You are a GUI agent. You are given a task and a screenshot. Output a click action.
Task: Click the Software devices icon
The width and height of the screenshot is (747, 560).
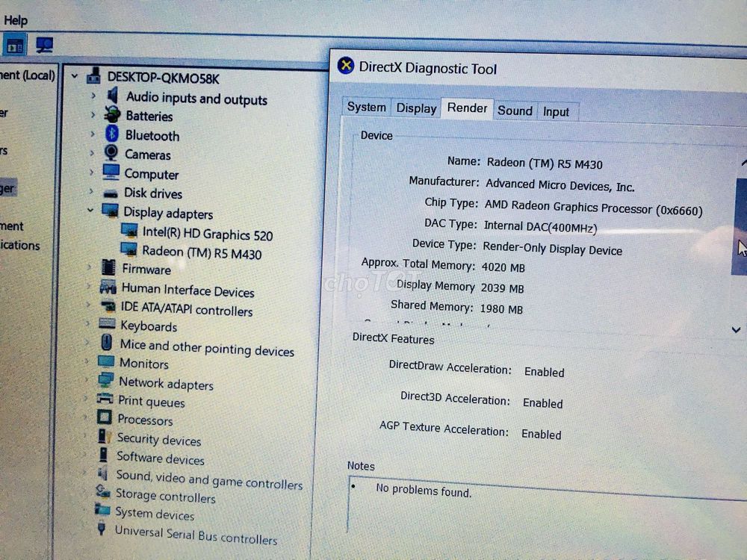(103, 454)
